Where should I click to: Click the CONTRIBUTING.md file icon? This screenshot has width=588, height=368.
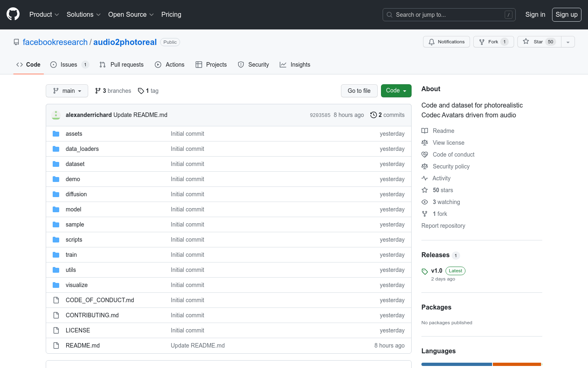point(56,315)
